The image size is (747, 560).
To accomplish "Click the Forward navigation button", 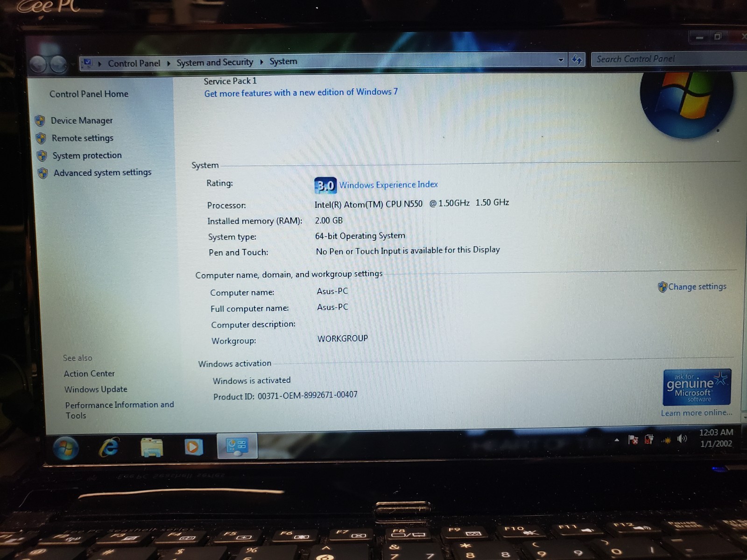I will 58,64.
